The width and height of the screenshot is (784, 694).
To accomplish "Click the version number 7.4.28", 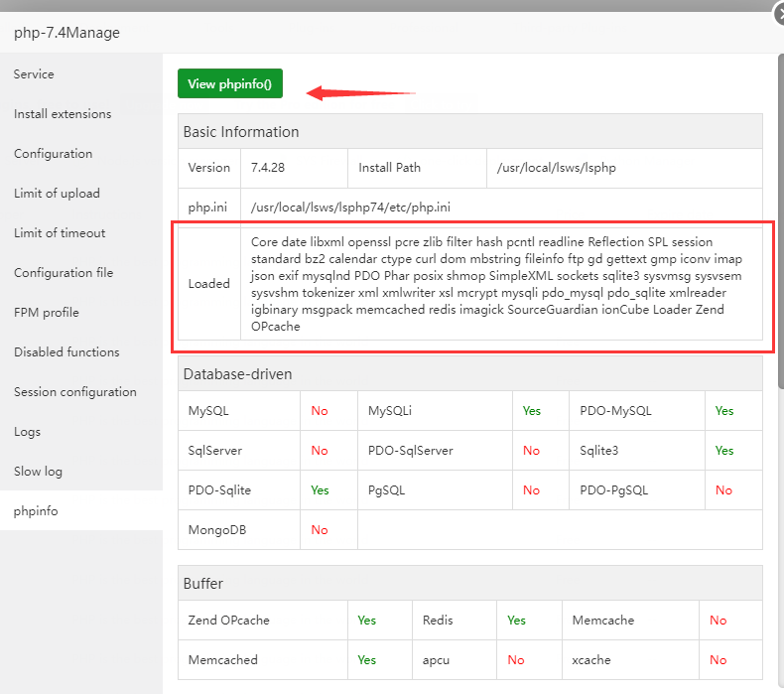I will (268, 168).
